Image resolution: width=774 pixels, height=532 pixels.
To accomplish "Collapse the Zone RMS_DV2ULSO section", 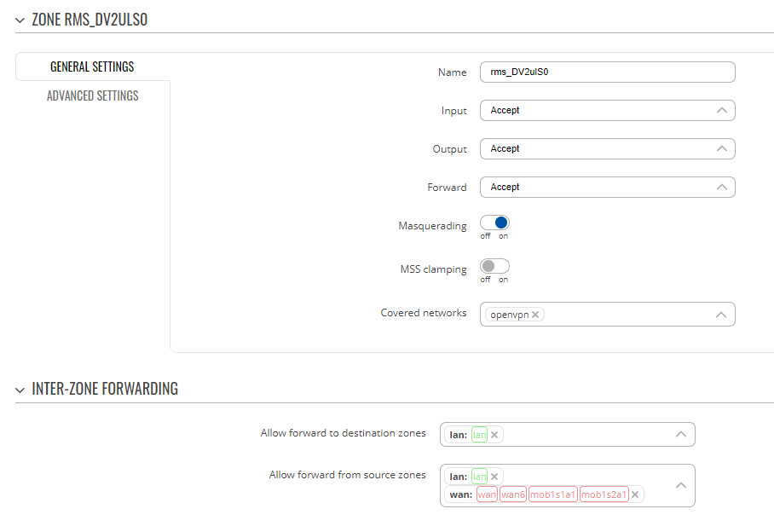I will [20, 20].
